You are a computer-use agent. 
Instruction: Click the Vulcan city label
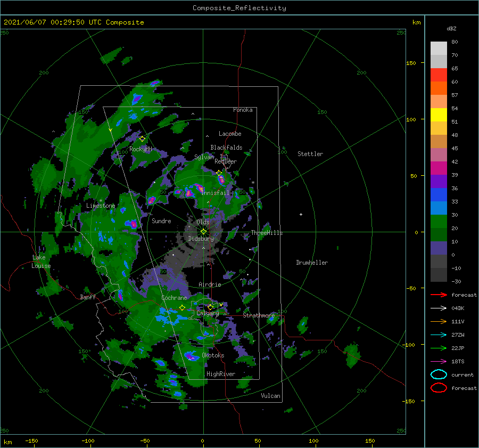click(x=270, y=396)
